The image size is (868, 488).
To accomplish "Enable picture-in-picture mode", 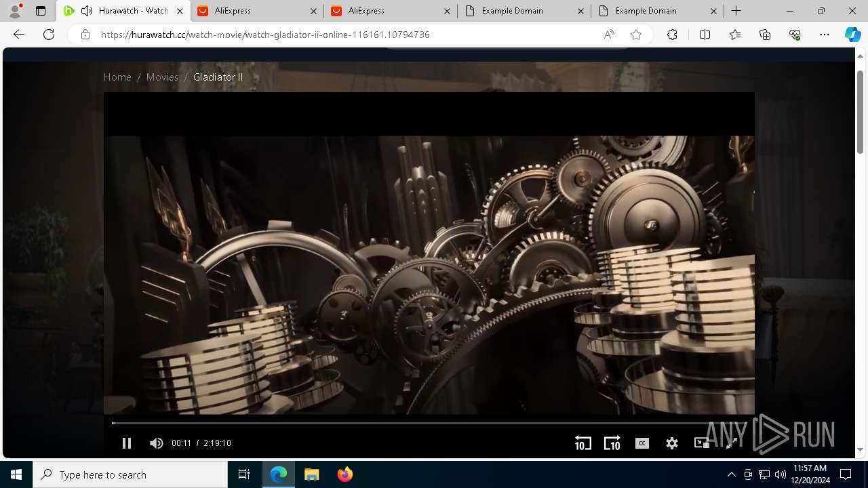I will pyautogui.click(x=702, y=443).
